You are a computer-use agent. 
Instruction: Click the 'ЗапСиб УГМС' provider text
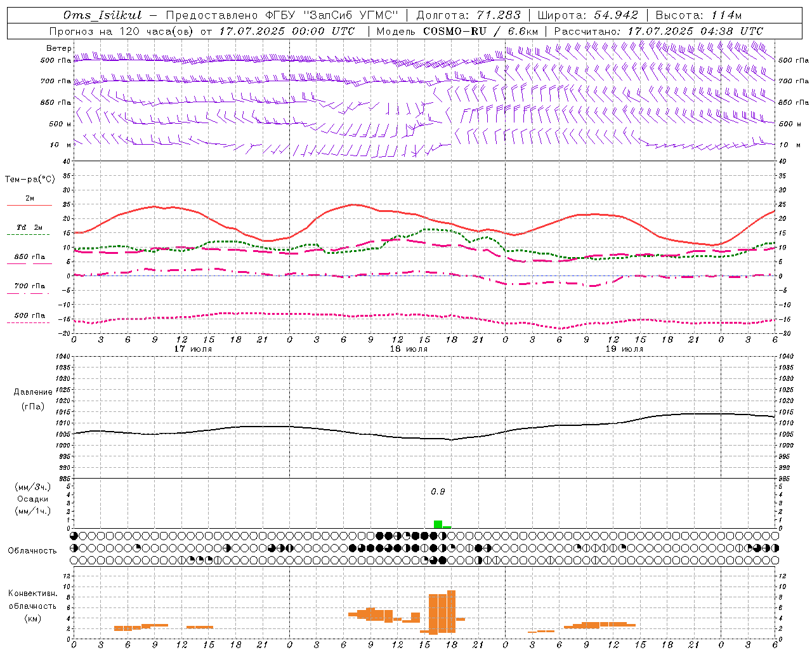click(351, 15)
